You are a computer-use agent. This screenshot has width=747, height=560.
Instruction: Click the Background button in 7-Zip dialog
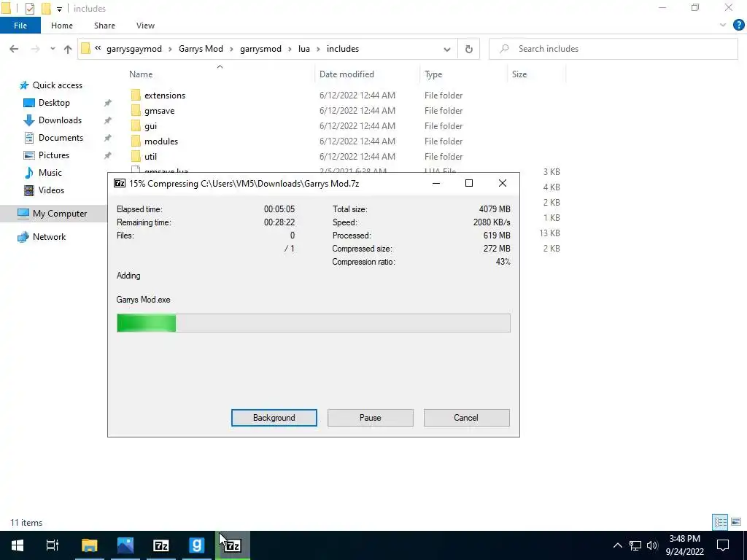pyautogui.click(x=274, y=418)
